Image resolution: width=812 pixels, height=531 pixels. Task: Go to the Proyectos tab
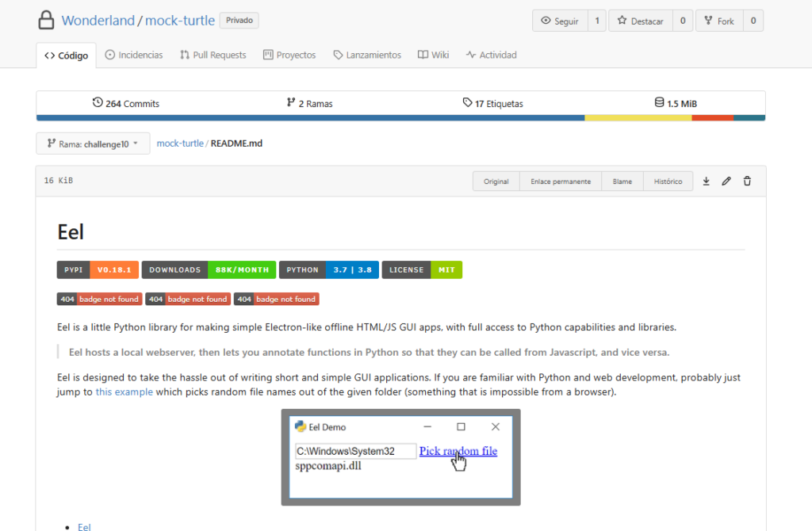pos(289,55)
